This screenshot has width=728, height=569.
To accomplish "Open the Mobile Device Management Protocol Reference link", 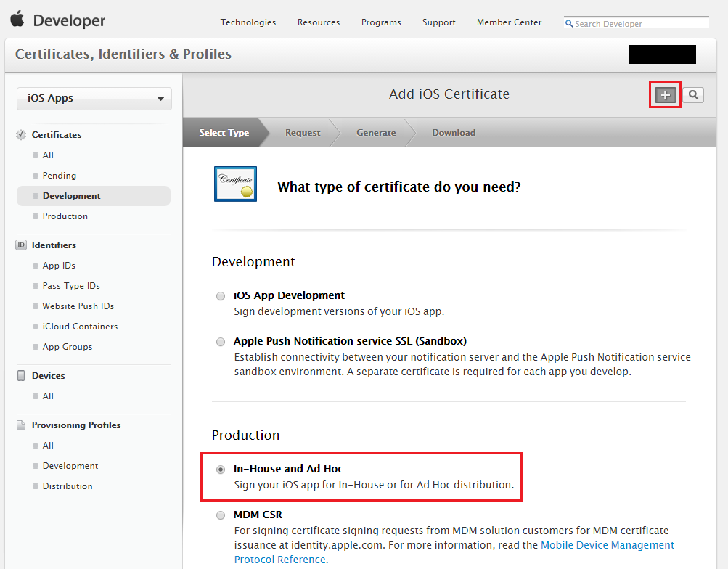I will 607,545.
